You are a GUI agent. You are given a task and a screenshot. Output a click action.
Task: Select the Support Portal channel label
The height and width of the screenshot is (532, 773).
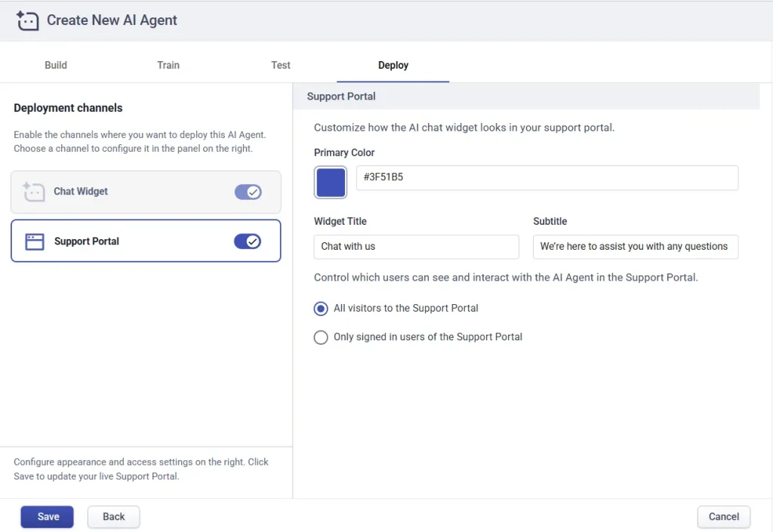pos(87,241)
